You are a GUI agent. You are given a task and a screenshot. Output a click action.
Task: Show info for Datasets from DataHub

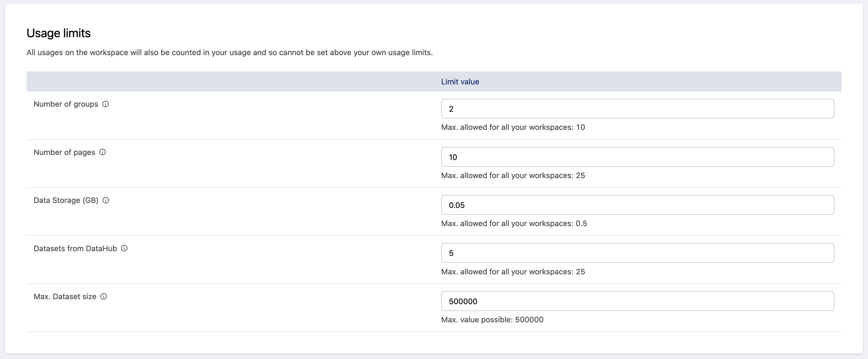pos(124,248)
